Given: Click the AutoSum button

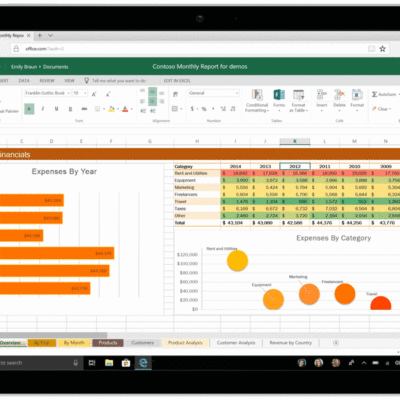Looking at the screenshot, I should (x=384, y=95).
